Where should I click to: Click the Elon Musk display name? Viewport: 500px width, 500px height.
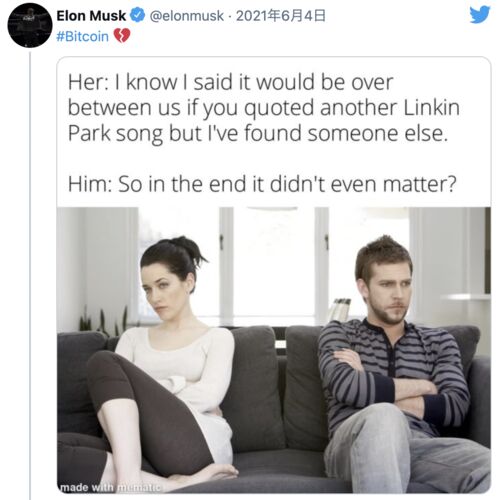[x=91, y=16]
